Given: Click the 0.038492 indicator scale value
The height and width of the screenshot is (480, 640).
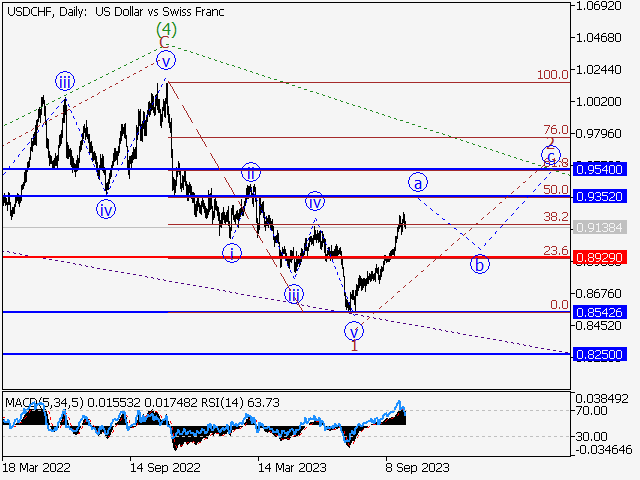Looking at the screenshot, I should 602,398.
